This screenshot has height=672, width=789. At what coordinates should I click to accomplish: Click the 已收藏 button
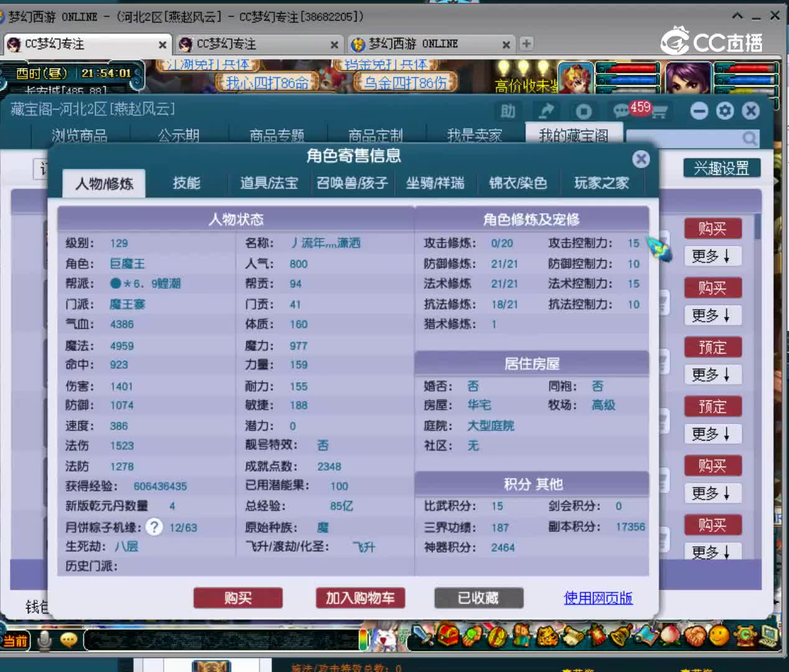(479, 598)
